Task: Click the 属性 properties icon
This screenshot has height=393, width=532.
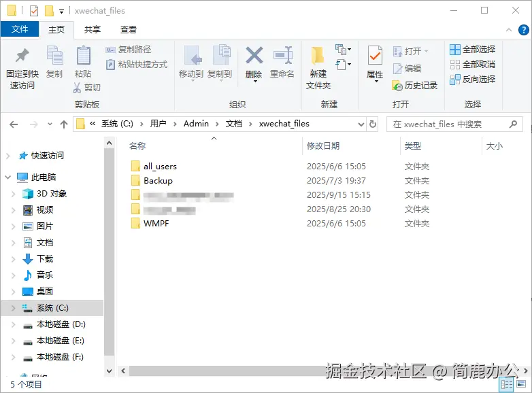Action: pyautogui.click(x=375, y=55)
